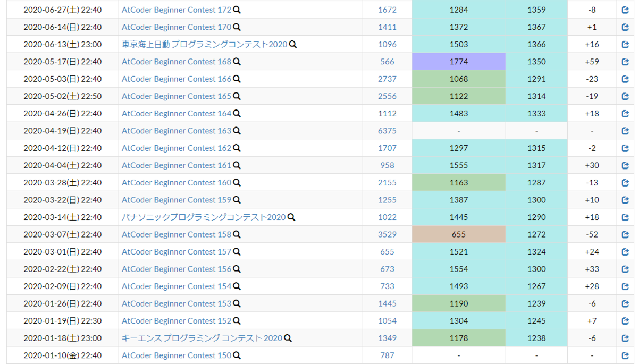Click magnifier icon next to Beginner Contest 163
Image resolution: width=638 pixels, height=364 pixels.
(237, 131)
